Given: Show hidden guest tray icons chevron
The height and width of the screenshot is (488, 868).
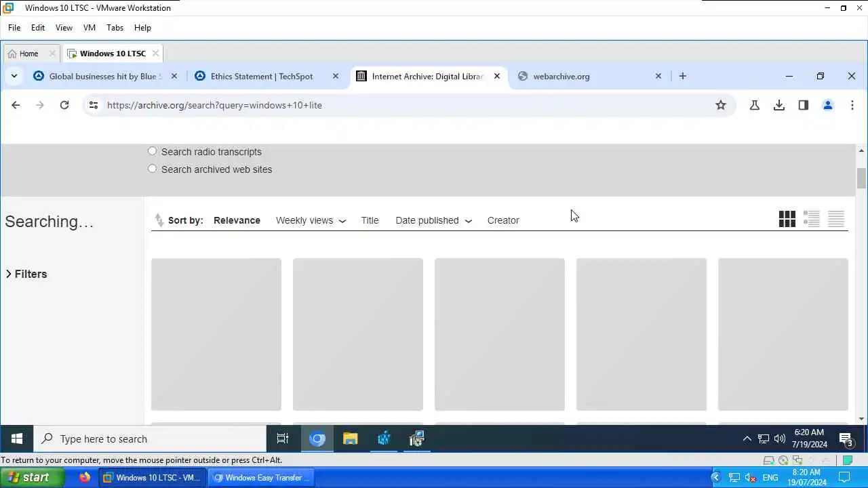Looking at the screenshot, I should tap(747, 439).
